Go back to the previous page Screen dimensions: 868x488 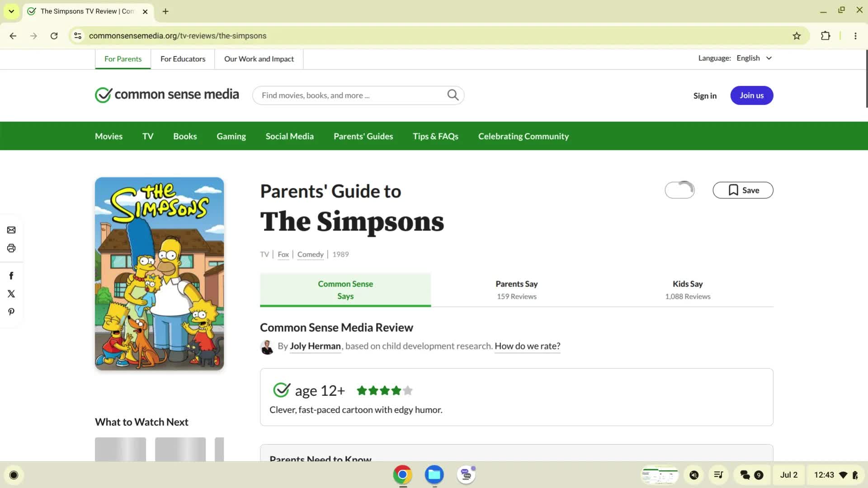click(13, 36)
